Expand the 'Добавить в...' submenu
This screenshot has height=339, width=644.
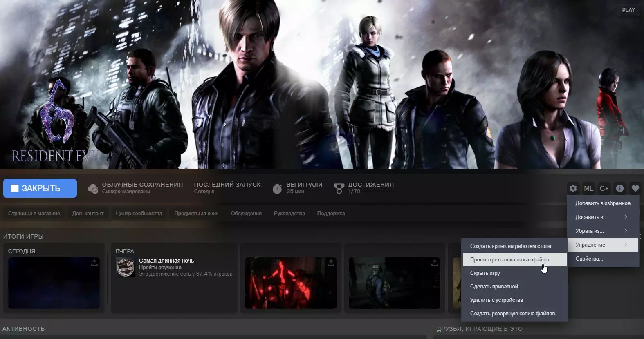(x=602, y=217)
